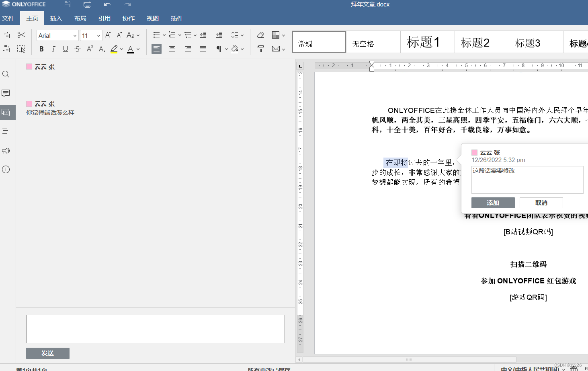The width and height of the screenshot is (588, 371).
Task: Apply the 标题2 heading style
Action: tap(482, 42)
